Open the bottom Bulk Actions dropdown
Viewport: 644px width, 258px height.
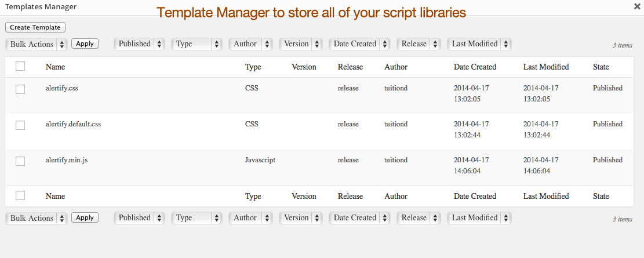click(x=37, y=218)
